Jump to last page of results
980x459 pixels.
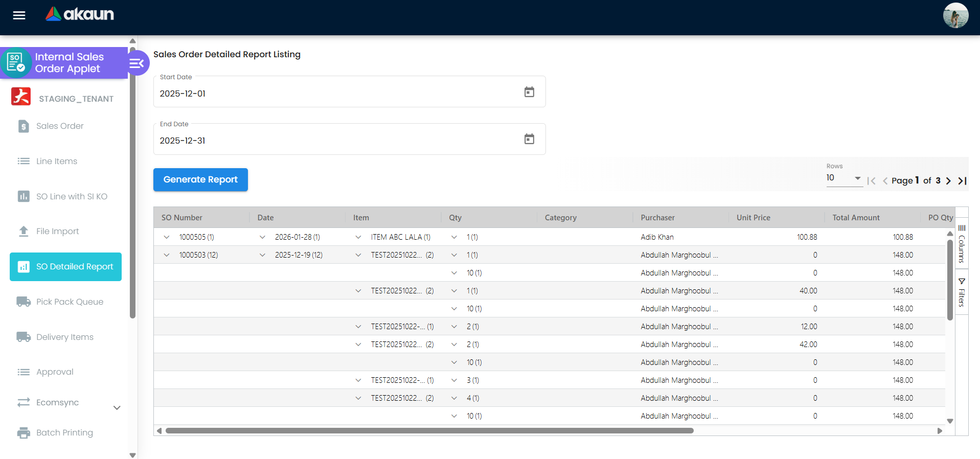tap(962, 181)
